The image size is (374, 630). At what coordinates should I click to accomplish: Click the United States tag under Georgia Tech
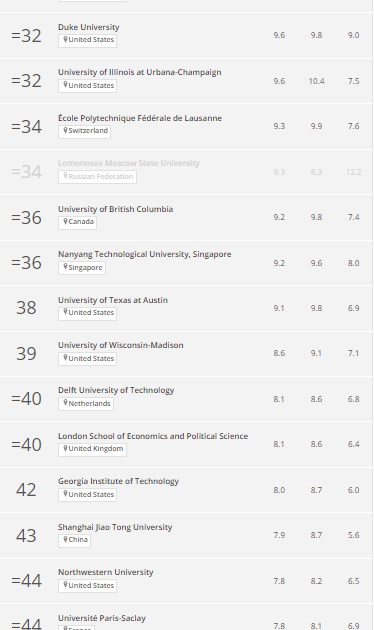point(88,494)
